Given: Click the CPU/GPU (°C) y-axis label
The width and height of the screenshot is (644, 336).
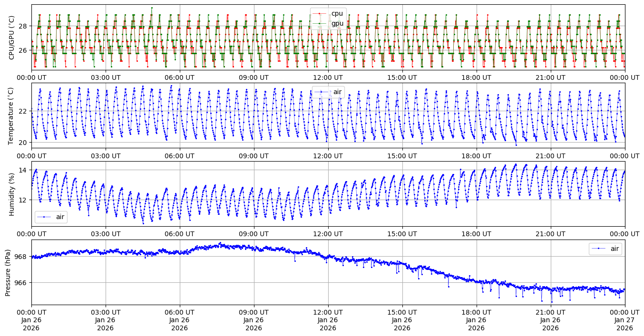Looking at the screenshot, I should 12,38.
